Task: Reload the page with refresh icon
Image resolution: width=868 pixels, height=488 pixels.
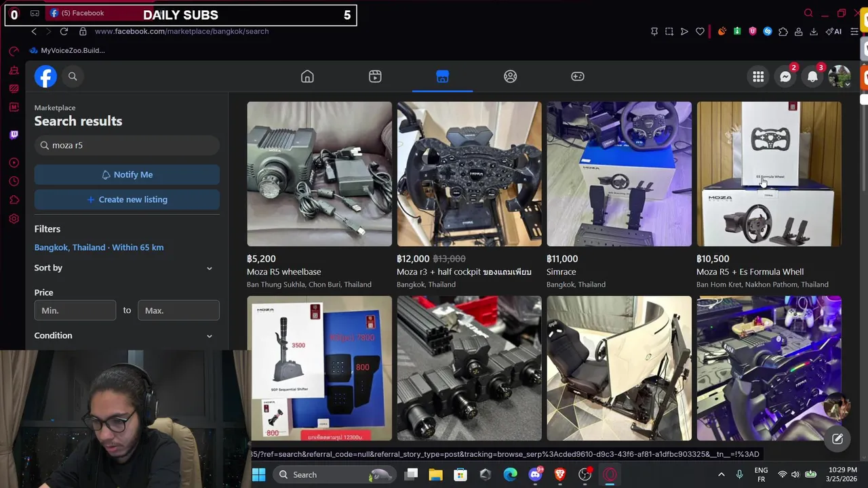Action: [x=64, y=31]
